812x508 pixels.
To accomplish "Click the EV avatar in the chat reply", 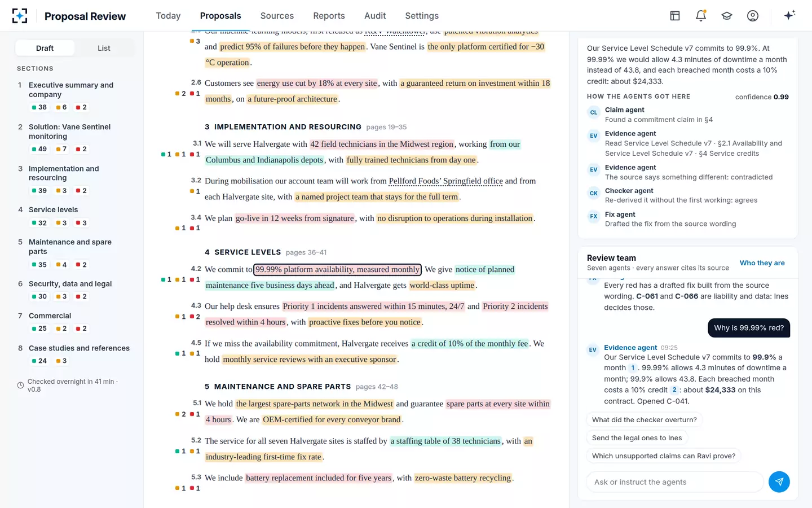I will click(x=593, y=350).
